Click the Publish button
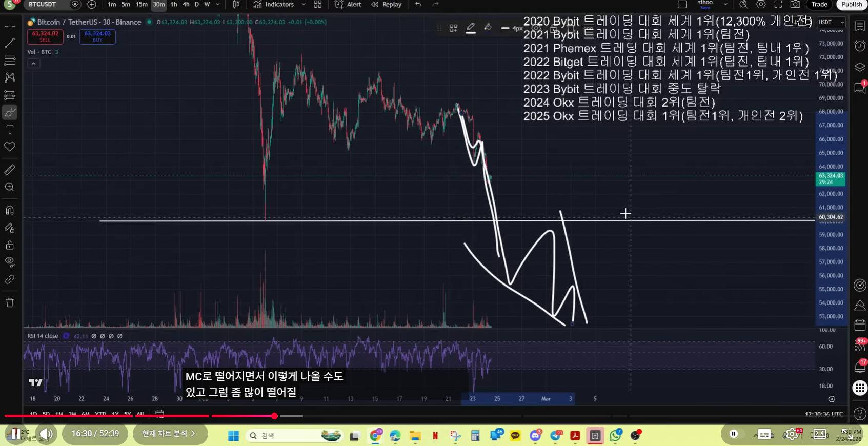 pyautogui.click(x=852, y=5)
